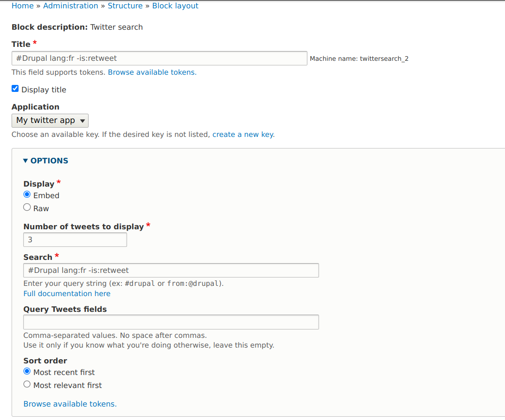Choose Most recent first sort order

pos(27,371)
